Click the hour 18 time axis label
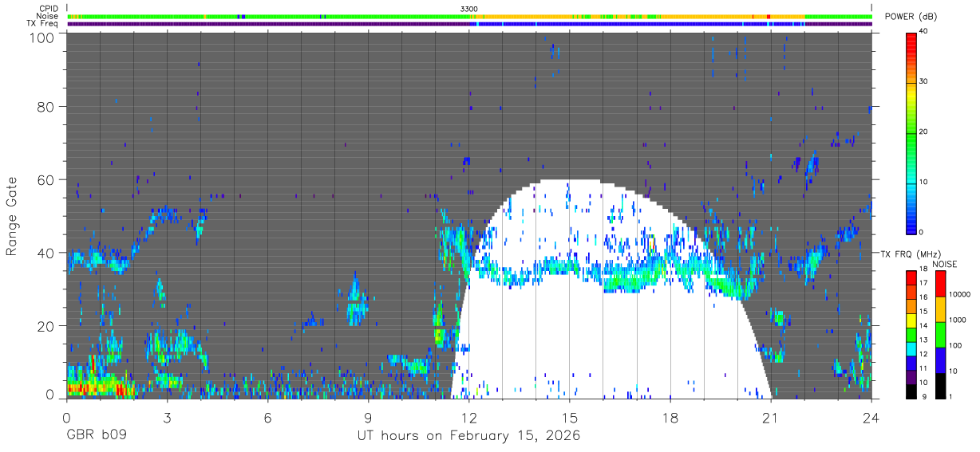Screen dimensions: 980x452 [670, 417]
